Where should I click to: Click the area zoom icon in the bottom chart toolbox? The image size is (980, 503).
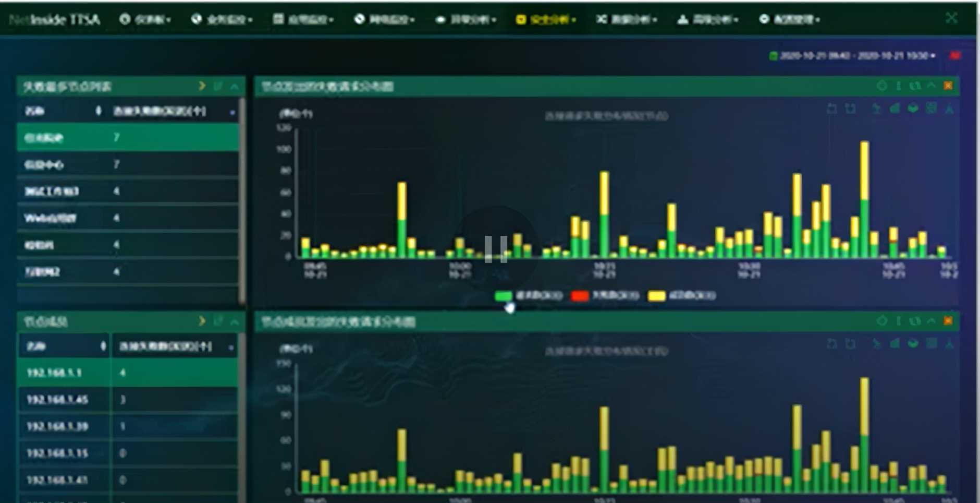click(832, 343)
